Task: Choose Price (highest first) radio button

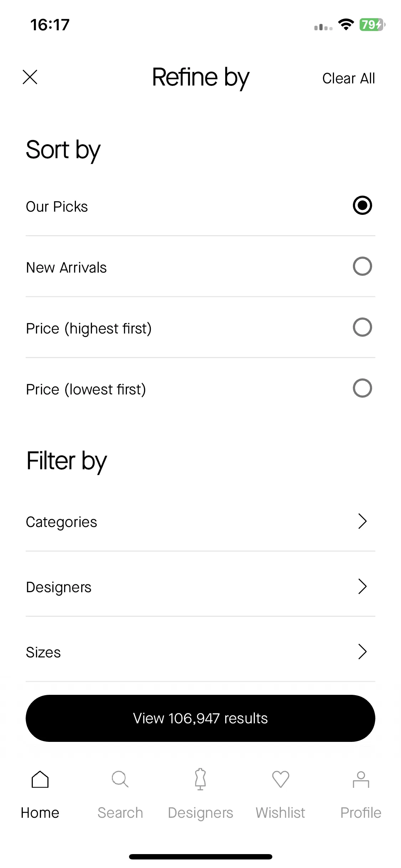Action: (362, 327)
